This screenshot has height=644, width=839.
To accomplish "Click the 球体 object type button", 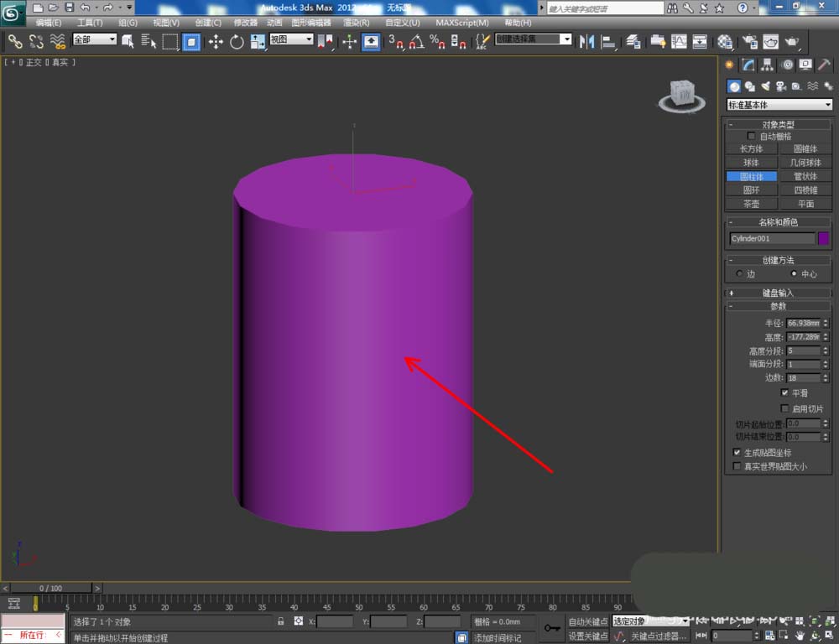I will (x=751, y=163).
